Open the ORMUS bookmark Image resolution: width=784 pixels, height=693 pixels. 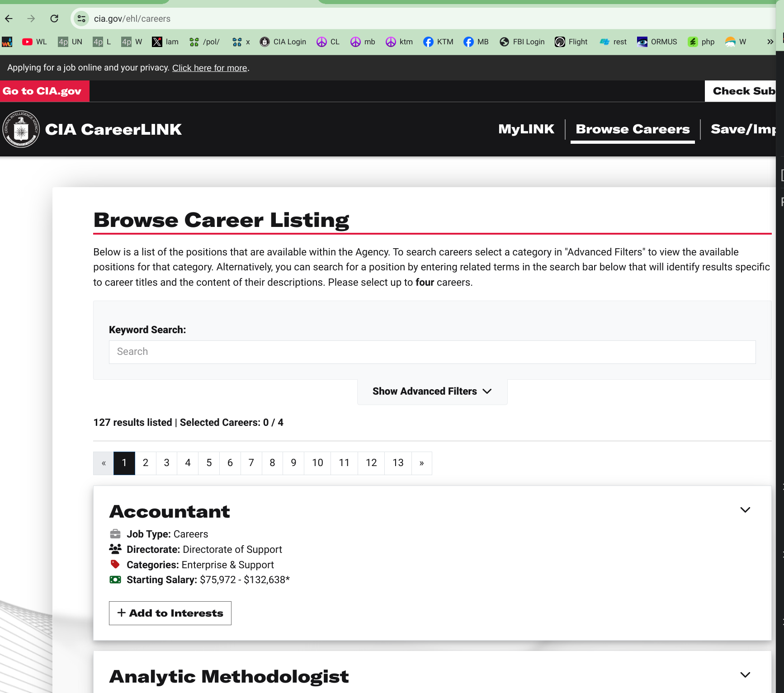(x=657, y=42)
